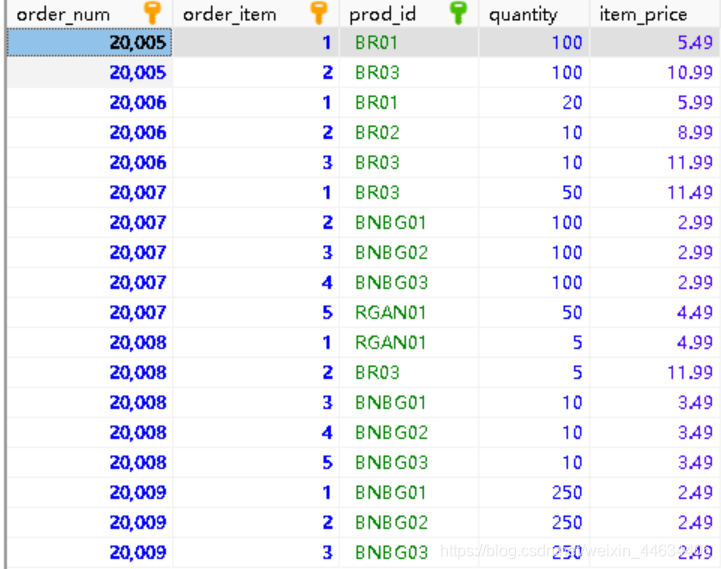This screenshot has height=569, width=721.
Task: Select prod_id BNBG01 in order 20,007 row
Action: coord(409,222)
